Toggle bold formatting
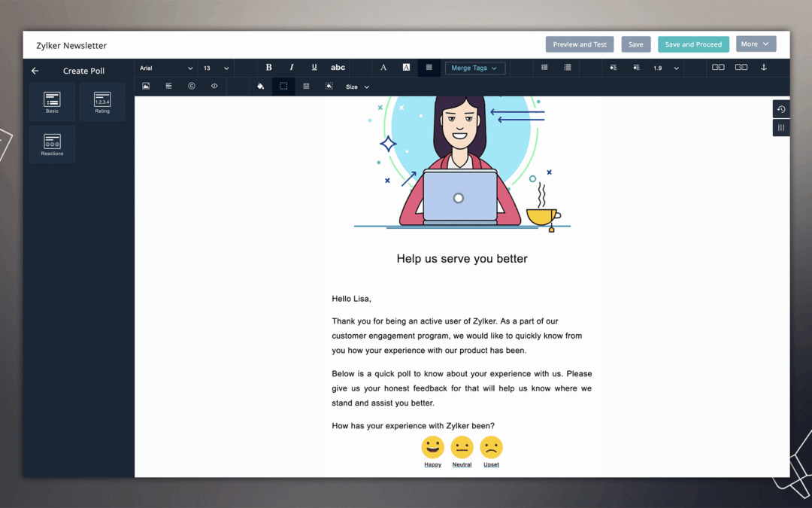The image size is (812, 508). 268,68
